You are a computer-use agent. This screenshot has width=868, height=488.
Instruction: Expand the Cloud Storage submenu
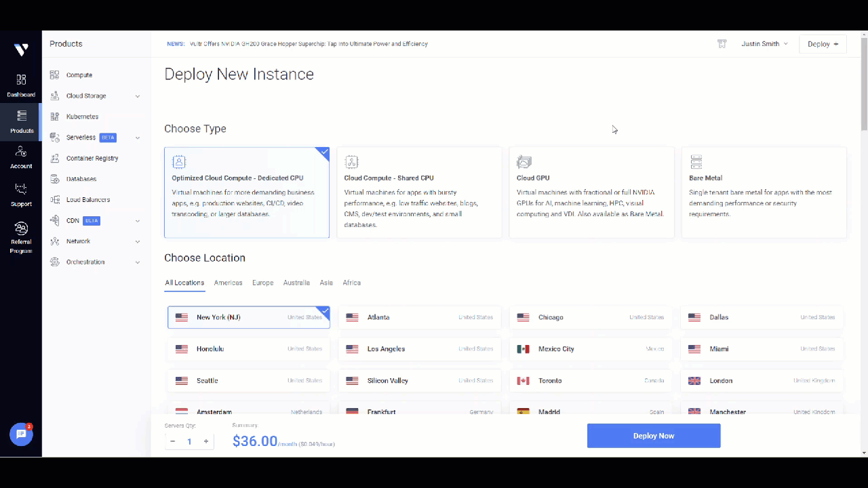(95, 96)
